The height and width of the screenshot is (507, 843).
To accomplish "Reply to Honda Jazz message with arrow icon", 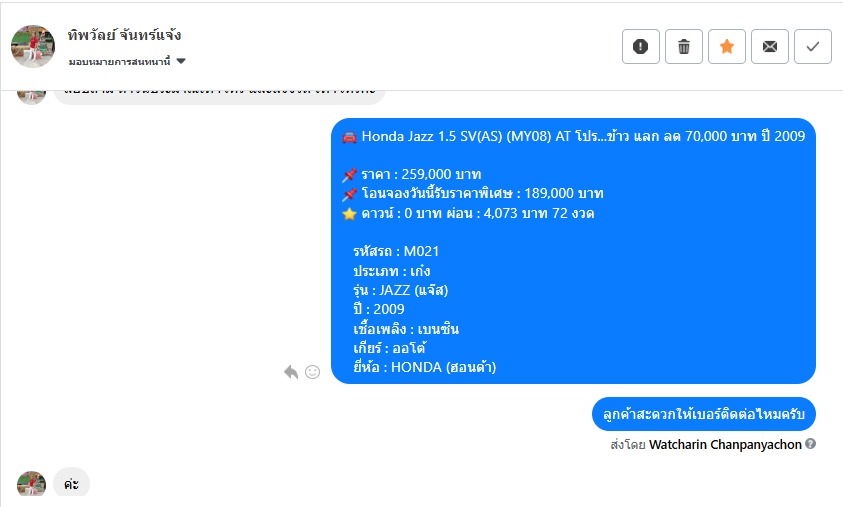I will coord(291,372).
